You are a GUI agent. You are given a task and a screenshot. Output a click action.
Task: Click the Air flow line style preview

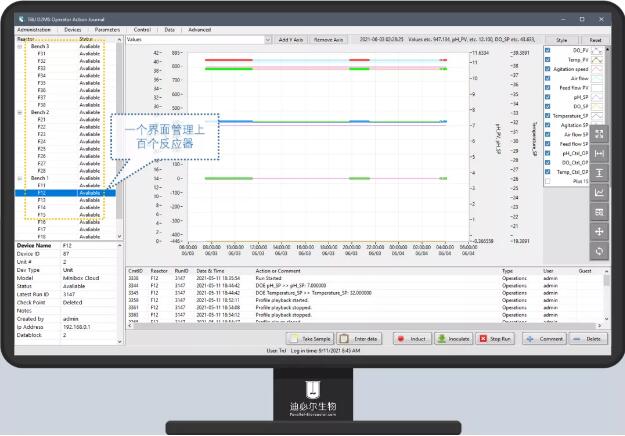click(x=597, y=79)
